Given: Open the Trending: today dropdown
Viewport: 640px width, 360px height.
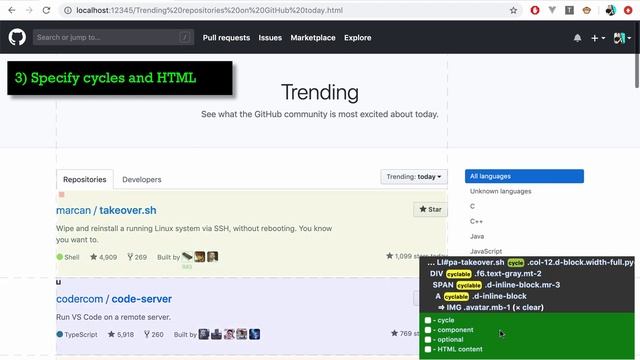Looking at the screenshot, I should click(x=413, y=177).
